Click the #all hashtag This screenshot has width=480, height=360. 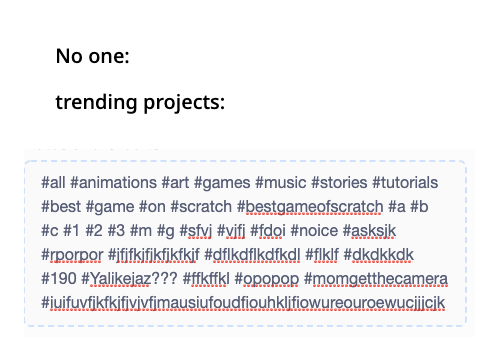tap(53, 183)
